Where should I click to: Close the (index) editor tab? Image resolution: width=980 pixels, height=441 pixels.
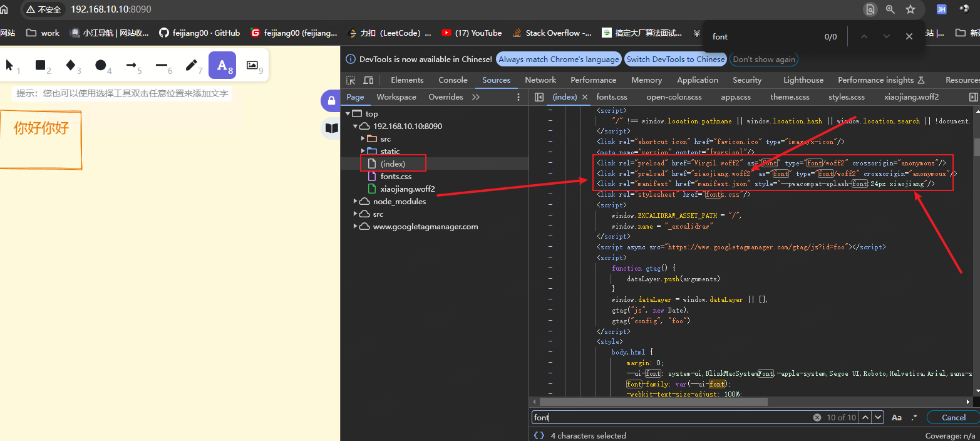pos(585,97)
